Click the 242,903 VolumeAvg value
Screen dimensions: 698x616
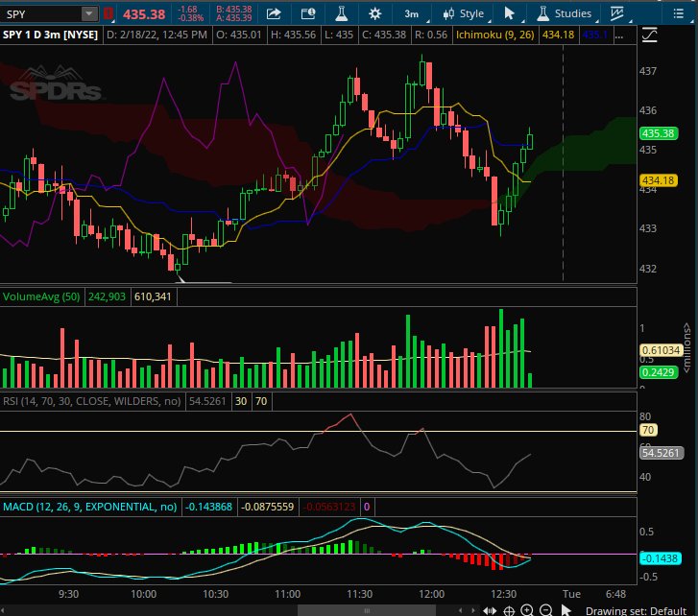pos(107,296)
